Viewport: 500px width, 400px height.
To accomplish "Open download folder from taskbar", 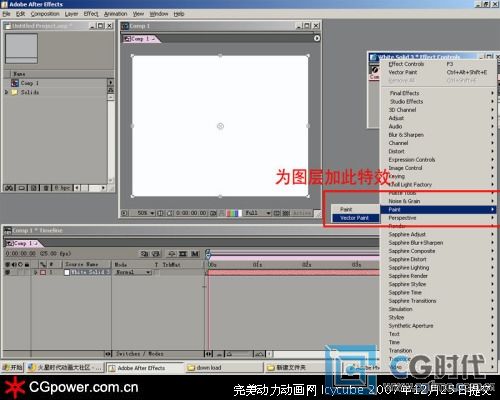I will [x=224, y=368].
